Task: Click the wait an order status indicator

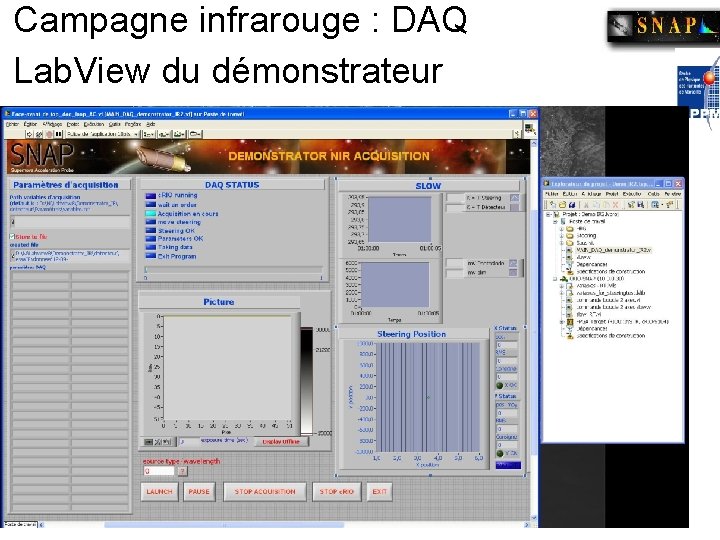Action: pyautogui.click(x=151, y=204)
